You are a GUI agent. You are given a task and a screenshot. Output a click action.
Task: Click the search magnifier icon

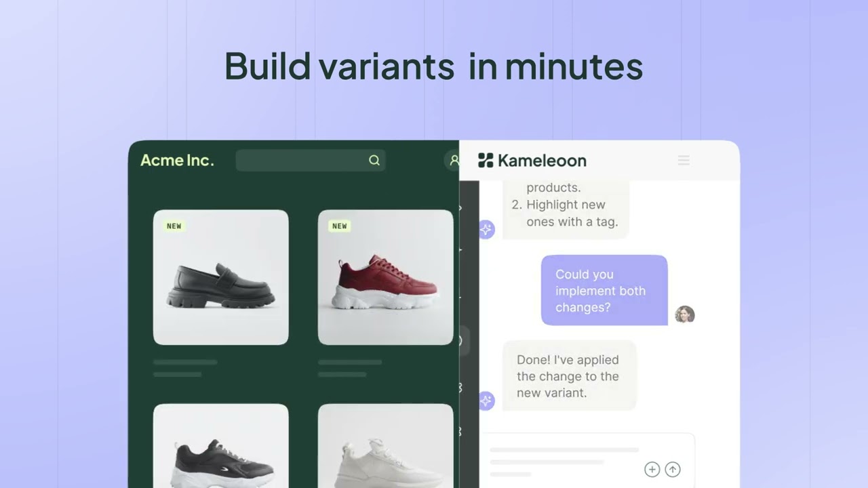[374, 160]
